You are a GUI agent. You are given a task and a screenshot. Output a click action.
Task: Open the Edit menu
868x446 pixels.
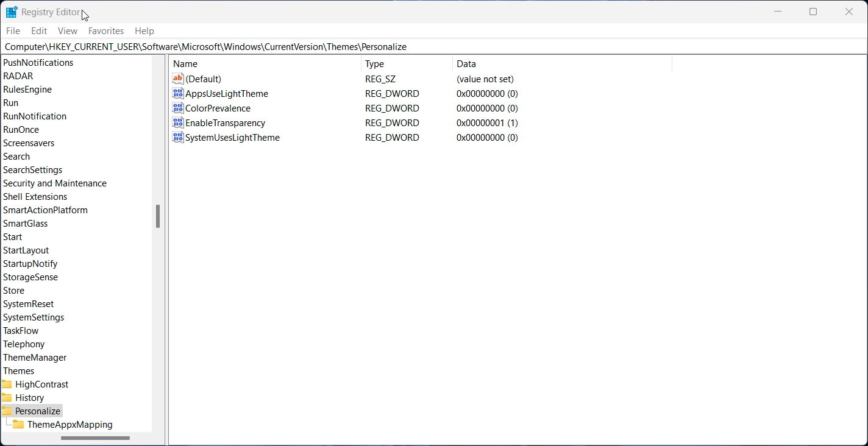click(x=39, y=30)
